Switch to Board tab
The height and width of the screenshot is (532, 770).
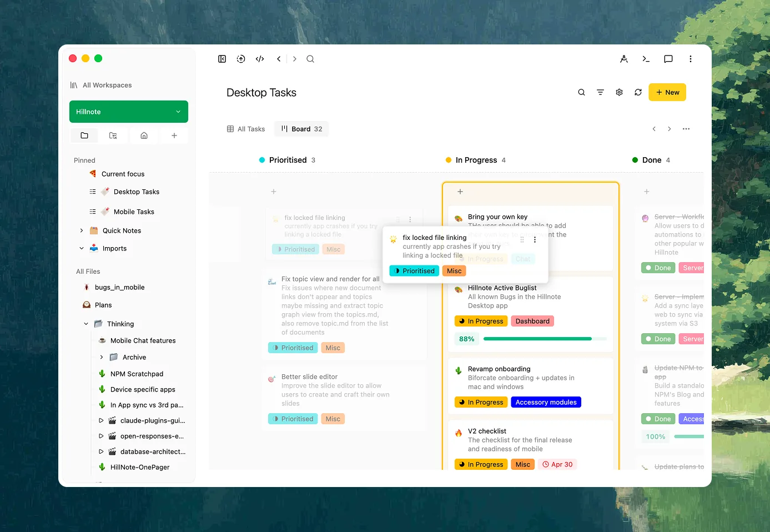pyautogui.click(x=302, y=129)
